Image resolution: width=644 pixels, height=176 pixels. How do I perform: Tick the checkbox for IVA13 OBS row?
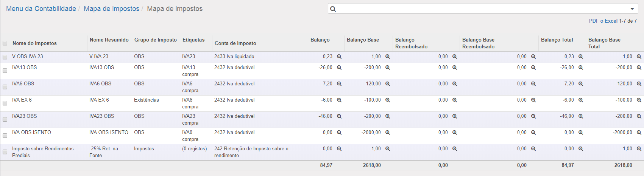[5, 71]
